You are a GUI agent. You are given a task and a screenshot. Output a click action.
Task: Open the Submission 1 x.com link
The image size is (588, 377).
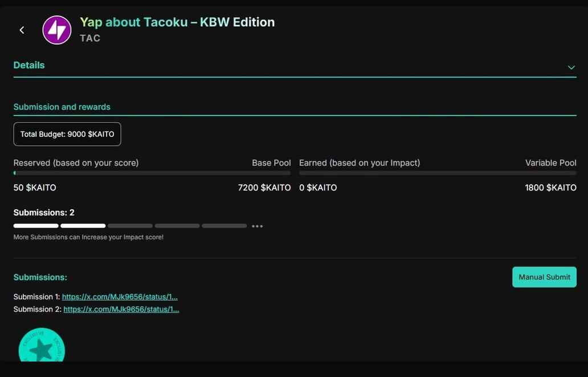(x=120, y=297)
